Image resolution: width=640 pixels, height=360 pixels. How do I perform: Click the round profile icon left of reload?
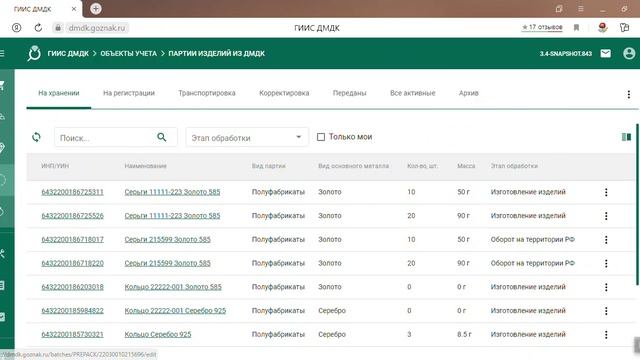16,28
